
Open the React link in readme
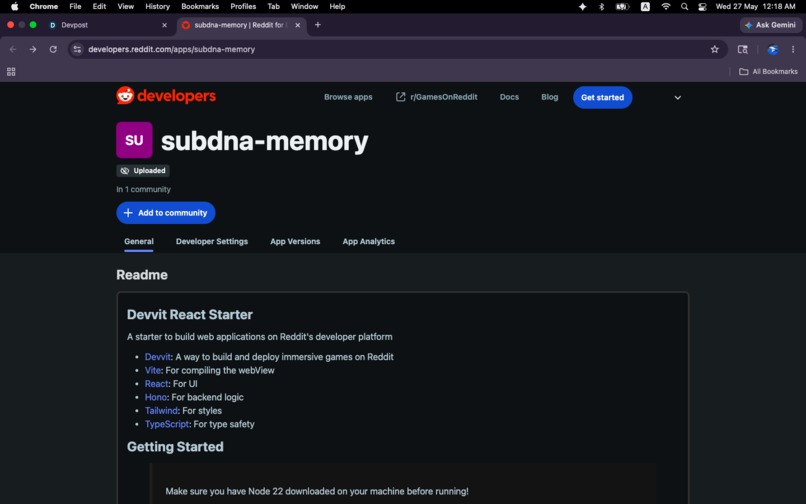pyautogui.click(x=156, y=384)
